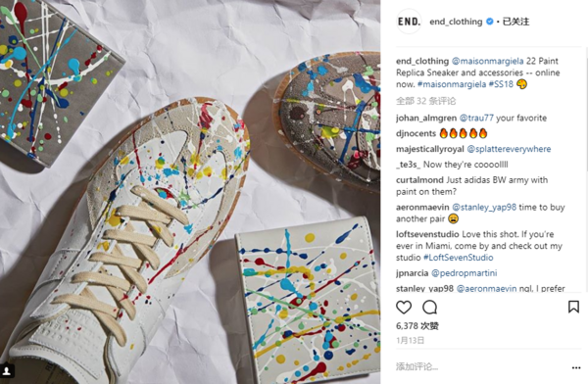Image resolution: width=588 pixels, height=384 pixels.
Task: Click the sneaker photo thumbnail
Action: click(x=190, y=192)
